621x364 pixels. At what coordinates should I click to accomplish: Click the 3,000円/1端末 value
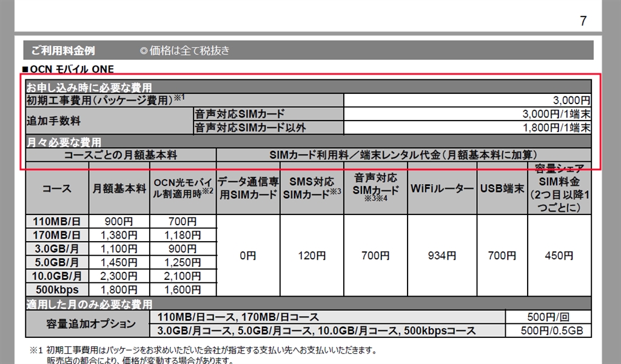click(556, 114)
